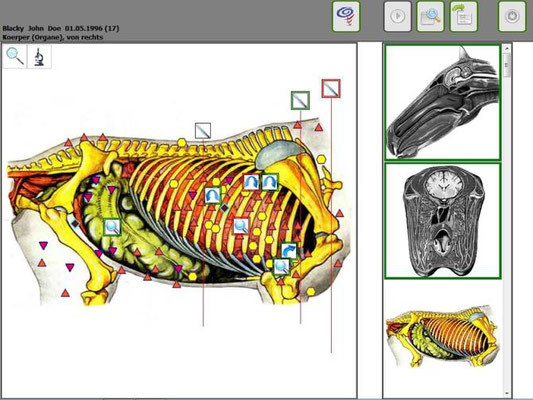Click the red-bordered lung icon on ribcage
Viewport: 533px width, 400px height.
252,182
